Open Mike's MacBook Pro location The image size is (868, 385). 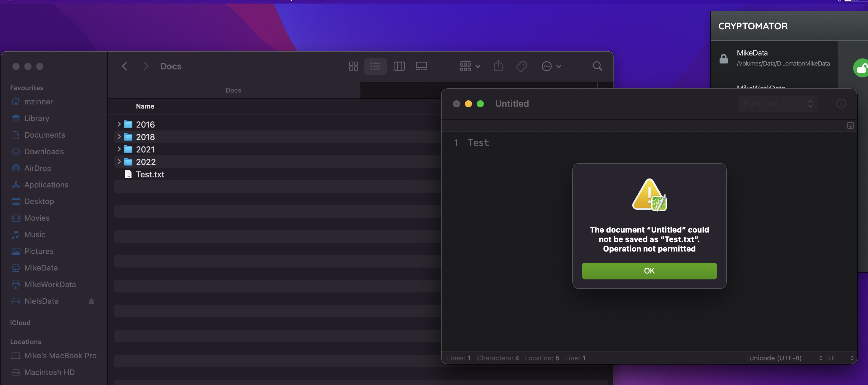(x=60, y=356)
